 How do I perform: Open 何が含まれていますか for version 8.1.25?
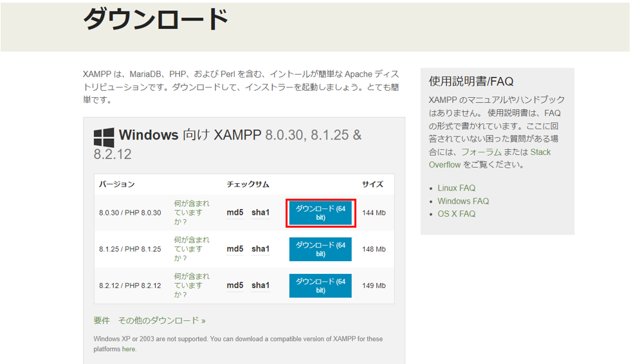pyautogui.click(x=192, y=249)
